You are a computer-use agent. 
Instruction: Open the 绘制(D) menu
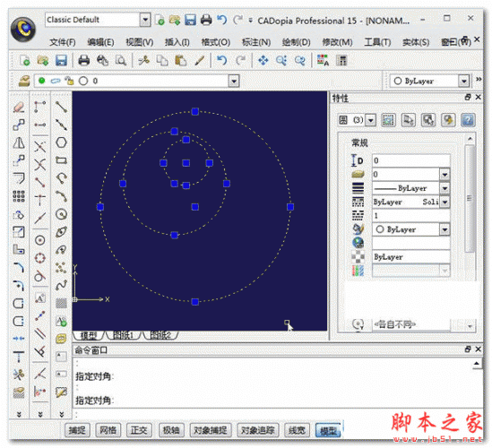[297, 42]
